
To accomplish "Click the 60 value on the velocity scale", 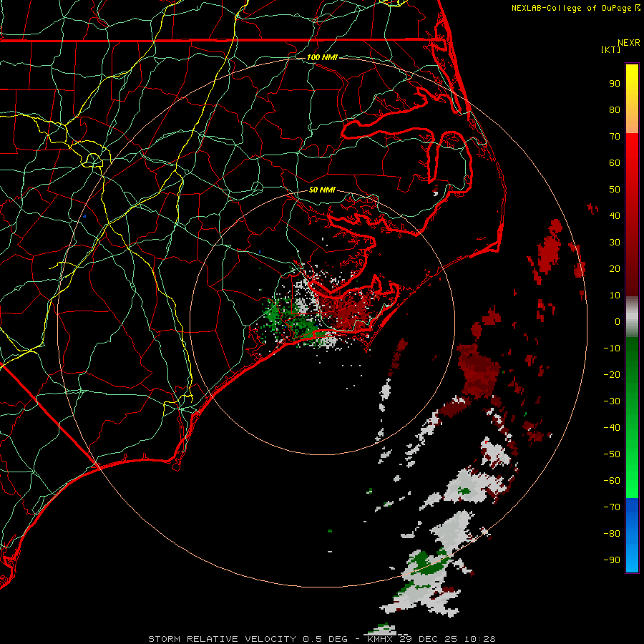I will pos(615,163).
